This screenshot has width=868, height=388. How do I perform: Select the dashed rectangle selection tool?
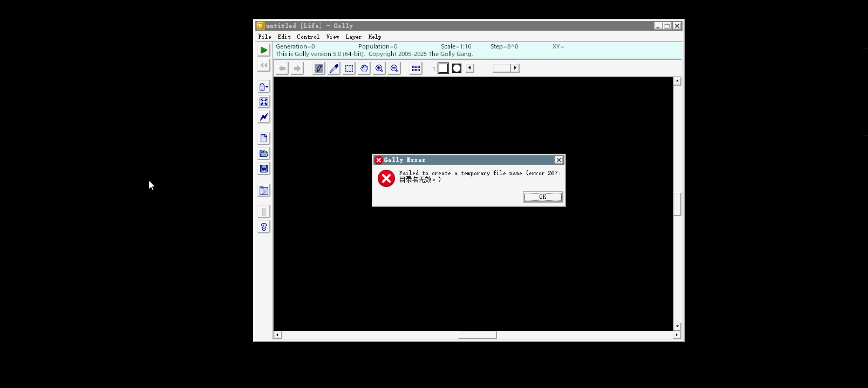(x=349, y=69)
